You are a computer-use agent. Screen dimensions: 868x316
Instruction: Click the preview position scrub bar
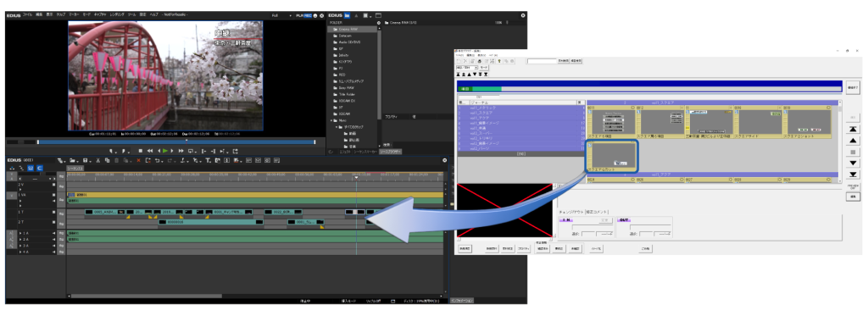[x=176, y=141]
